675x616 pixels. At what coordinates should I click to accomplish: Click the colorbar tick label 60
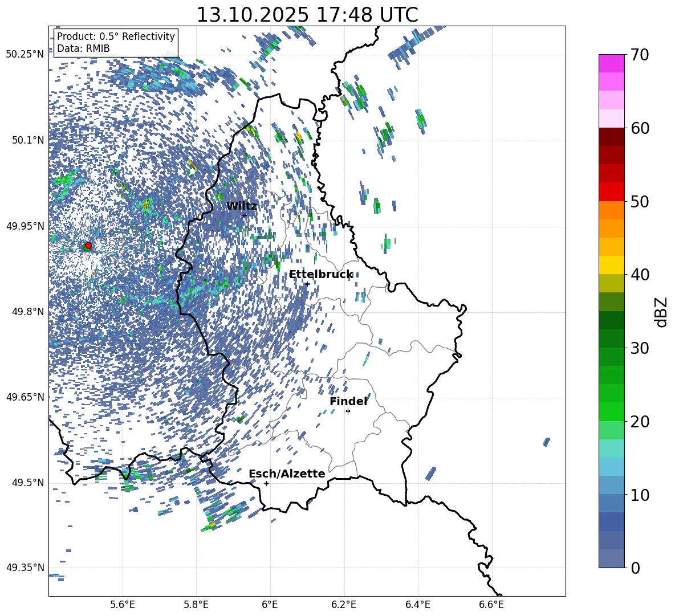click(640, 128)
